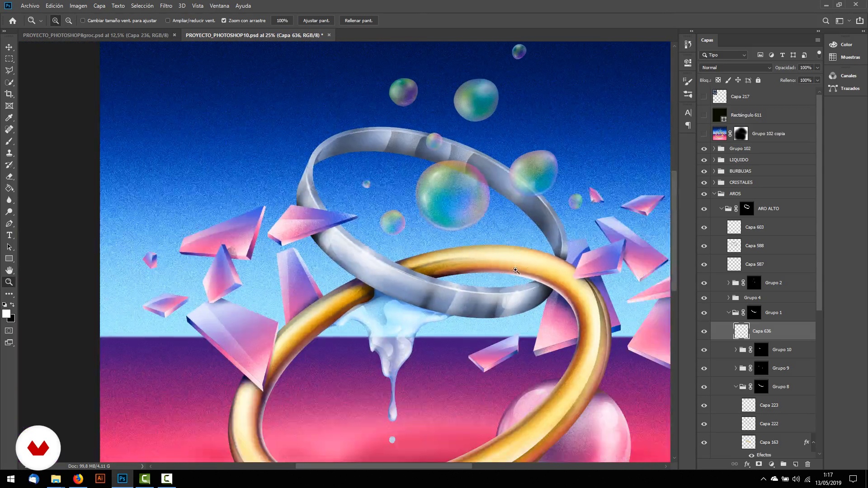Viewport: 868px width, 488px height.
Task: Open the Archivo menu
Action: [x=30, y=6]
